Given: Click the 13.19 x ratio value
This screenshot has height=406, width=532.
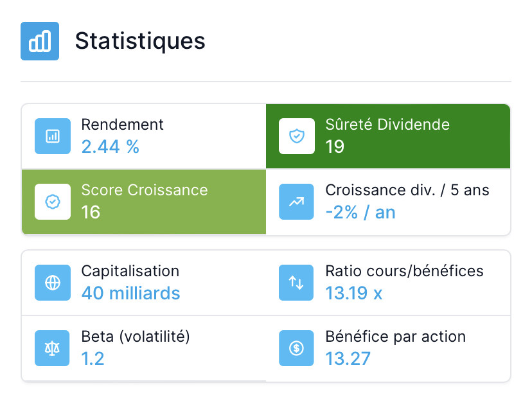Looking at the screenshot, I should (x=353, y=294).
